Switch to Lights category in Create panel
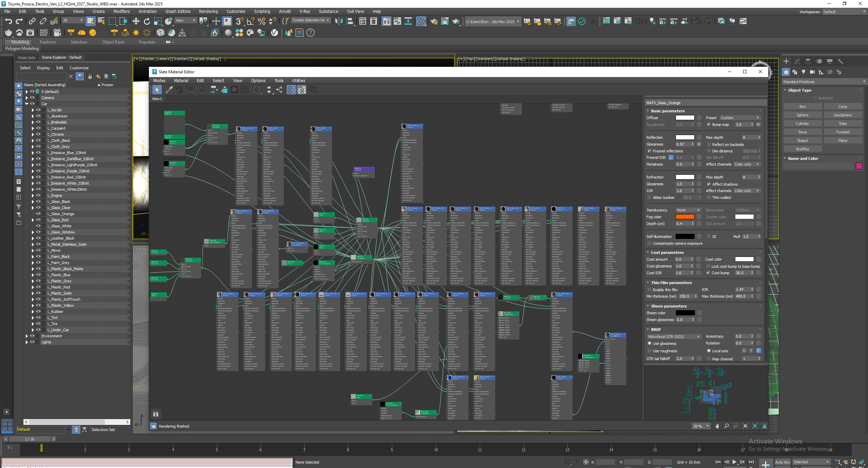 tap(804, 72)
